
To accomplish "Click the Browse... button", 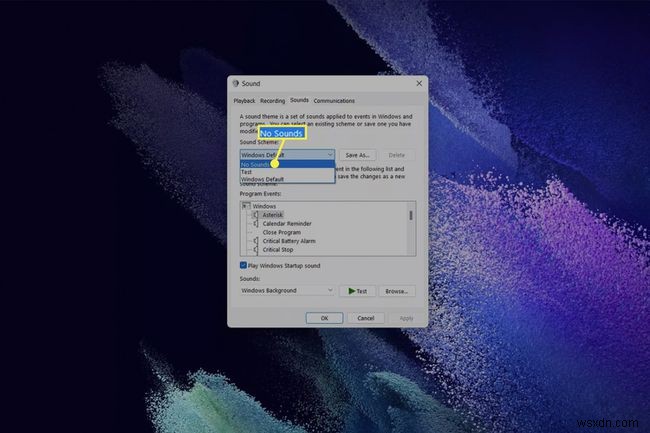I will click(397, 291).
